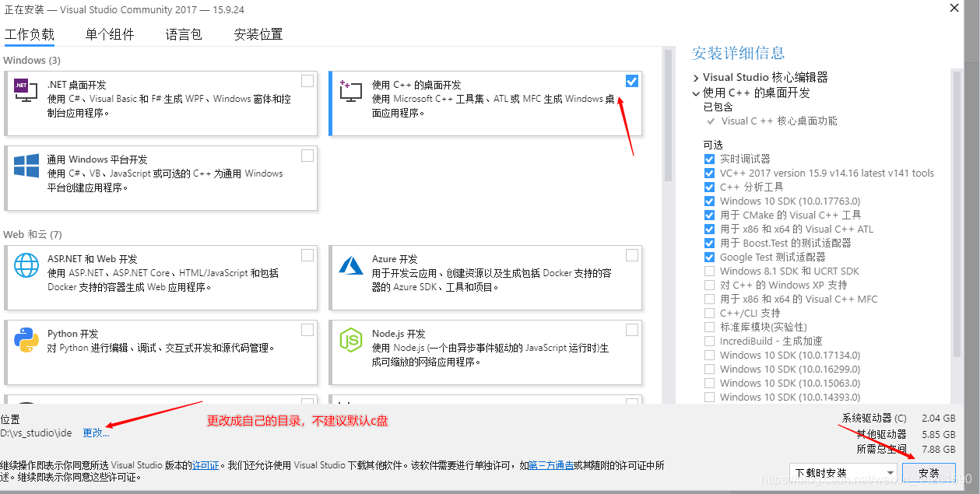Check the Python 开发 workload checkbox
This screenshot has height=494, width=980.
tap(307, 330)
